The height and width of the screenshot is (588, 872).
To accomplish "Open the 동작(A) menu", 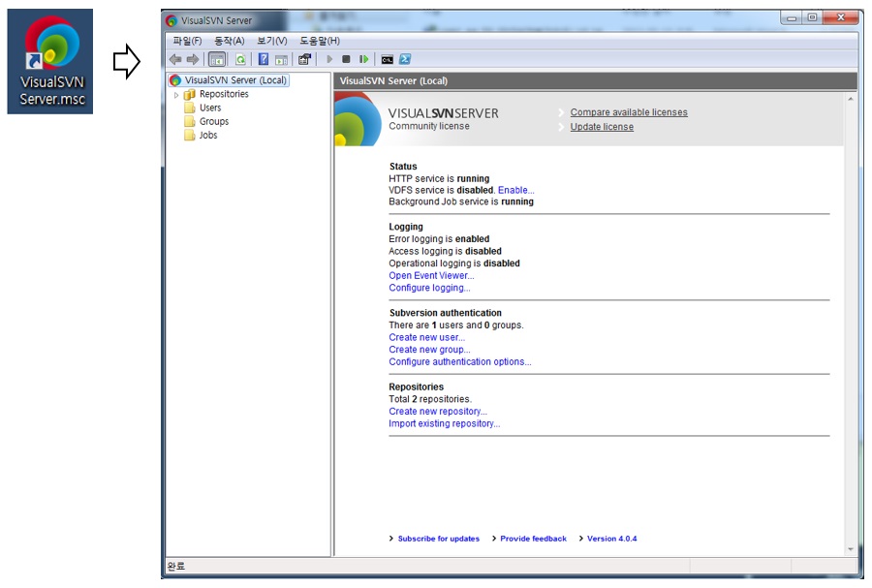I will (x=230, y=41).
